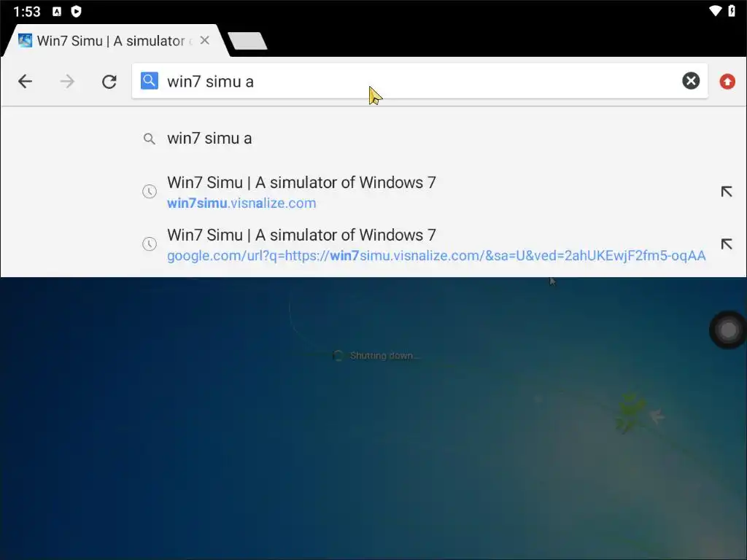Open the google.com/url Win7 Simu suggestion
The width and height of the screenshot is (747, 560).
tap(373, 244)
